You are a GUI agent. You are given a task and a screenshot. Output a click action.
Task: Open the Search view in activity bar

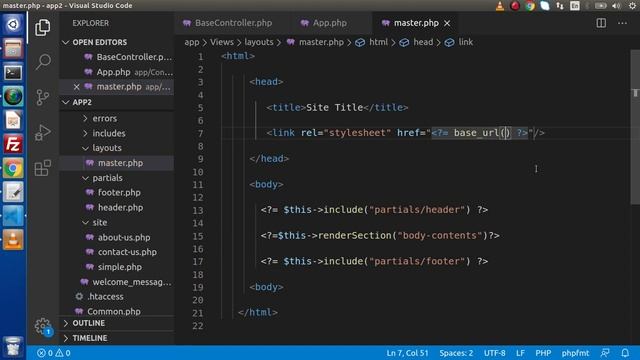click(x=43, y=62)
